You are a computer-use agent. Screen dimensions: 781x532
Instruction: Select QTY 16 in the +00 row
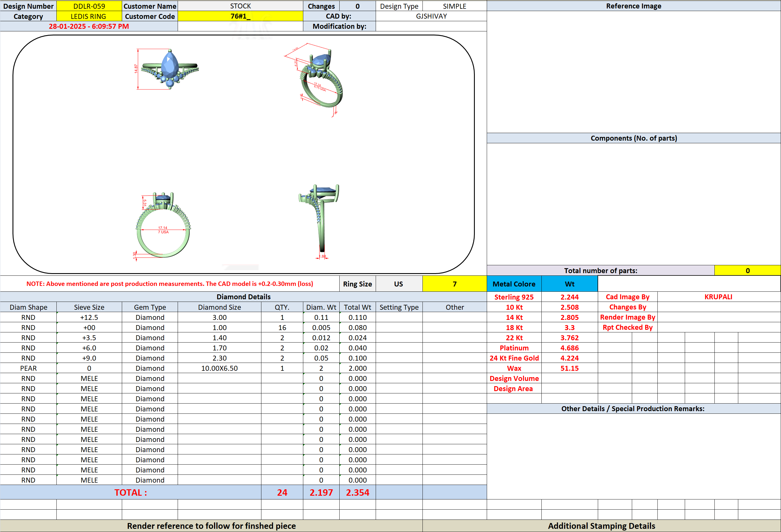tap(282, 328)
